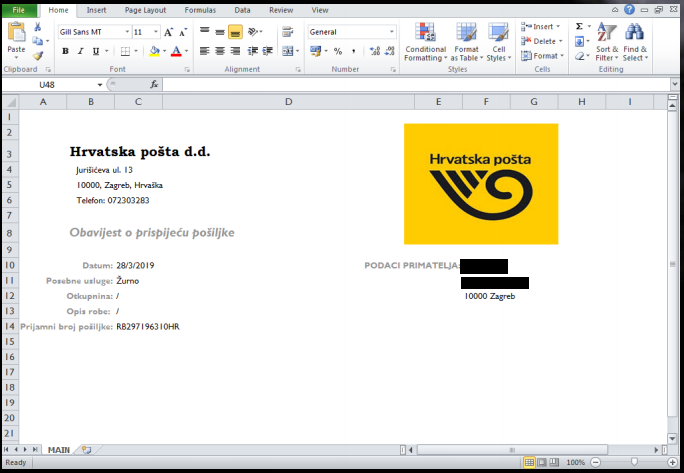Screen dimensions: 684x473
Task: Click Increase Decimal icon
Action: [x=375, y=51]
